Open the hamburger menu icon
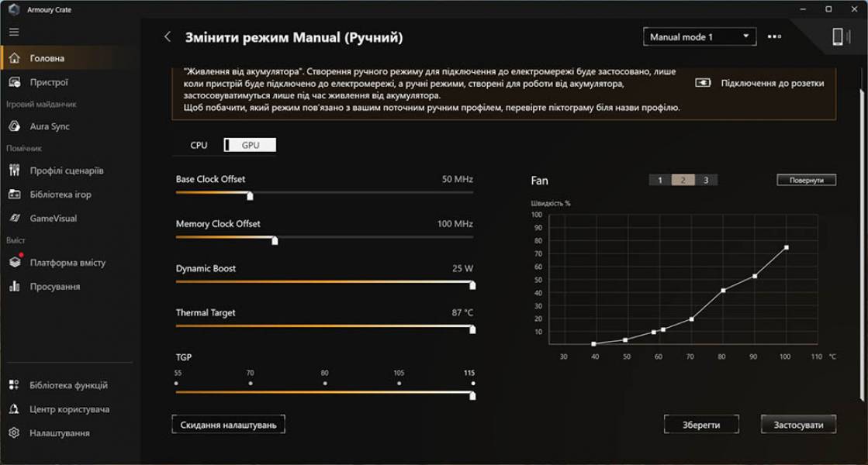The width and height of the screenshot is (868, 465). click(x=14, y=32)
